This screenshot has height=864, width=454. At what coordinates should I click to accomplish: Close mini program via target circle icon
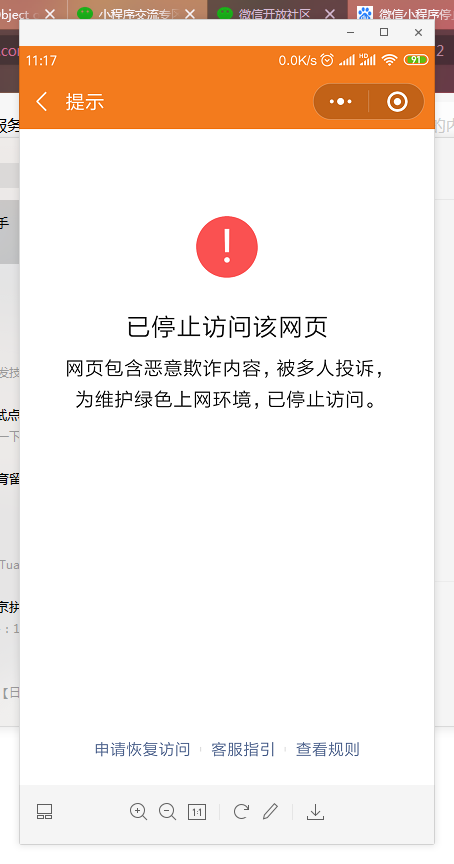tap(397, 101)
